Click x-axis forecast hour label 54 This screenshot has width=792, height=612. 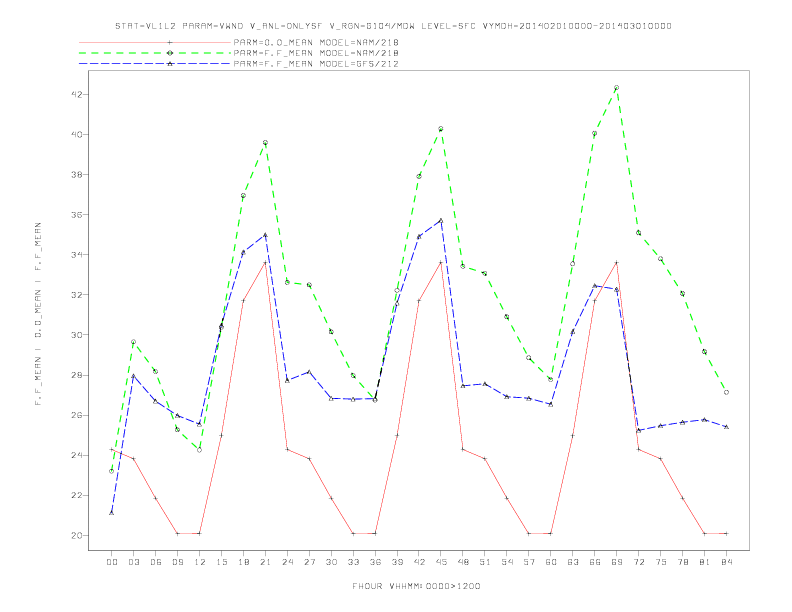[x=507, y=562]
